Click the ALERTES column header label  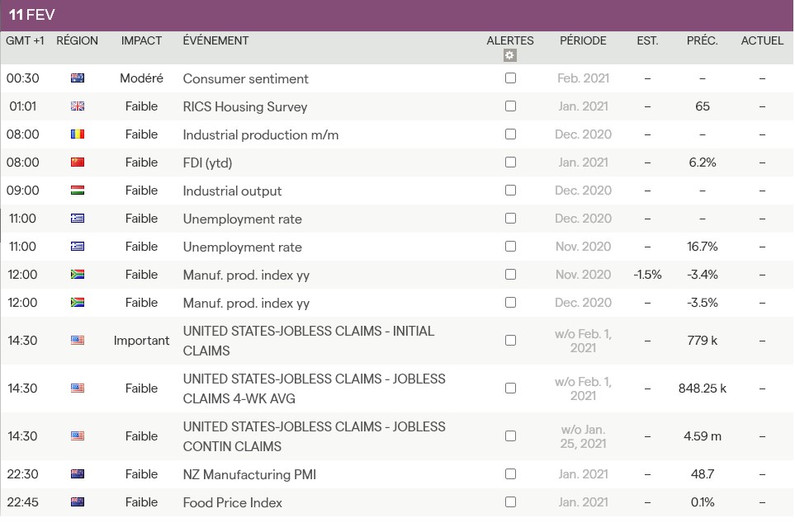(x=510, y=40)
